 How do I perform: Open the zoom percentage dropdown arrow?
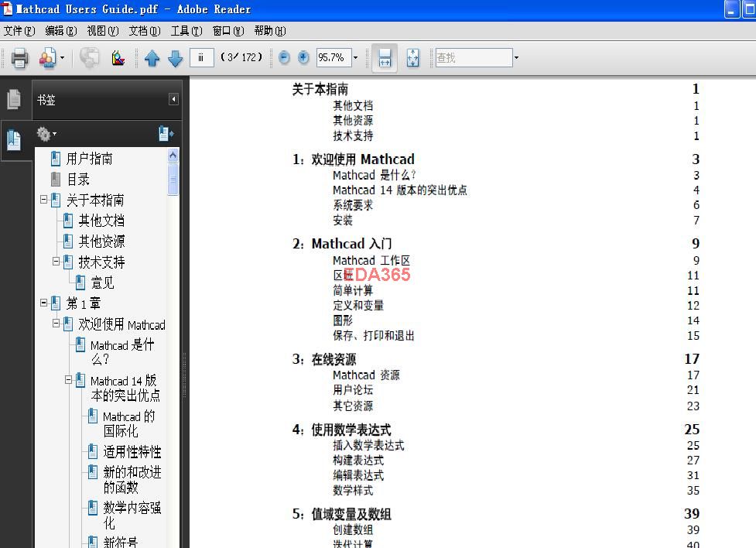(x=356, y=58)
